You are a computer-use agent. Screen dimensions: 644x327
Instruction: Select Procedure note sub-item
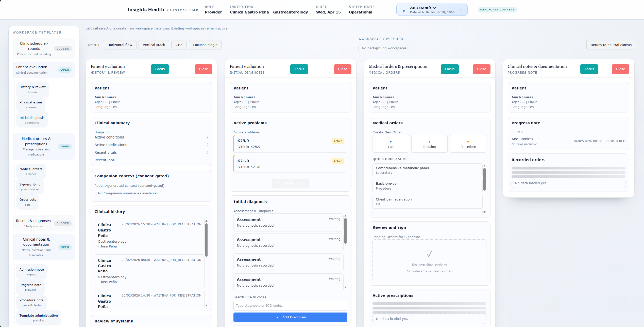(x=31, y=302)
